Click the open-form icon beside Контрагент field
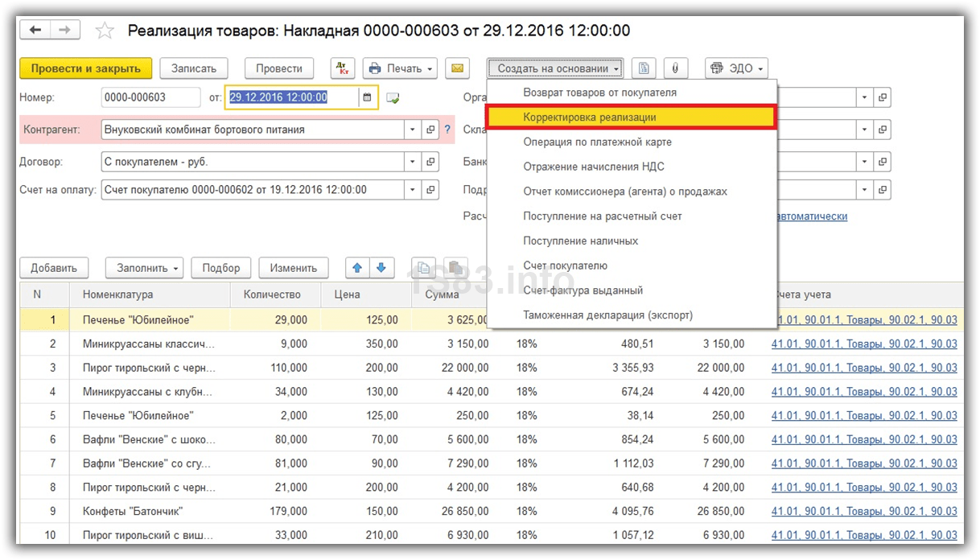Image resolution: width=980 pixels, height=560 pixels. [x=431, y=129]
